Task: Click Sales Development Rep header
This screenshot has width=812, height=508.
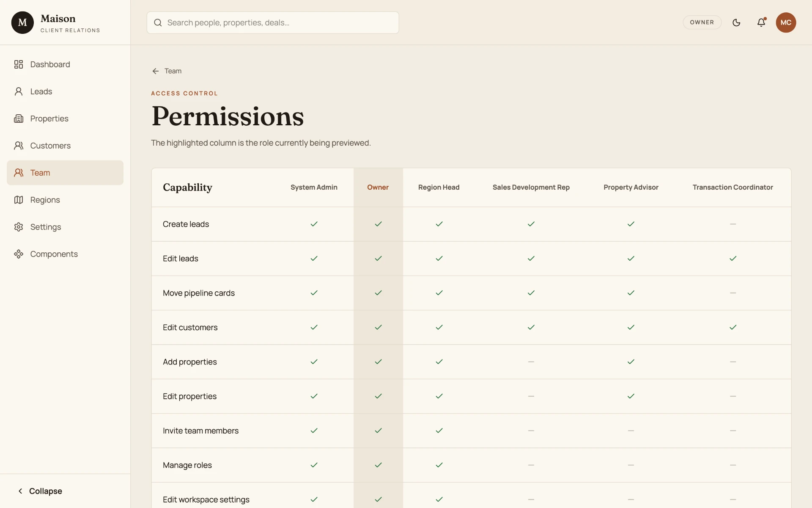Action: [531, 187]
